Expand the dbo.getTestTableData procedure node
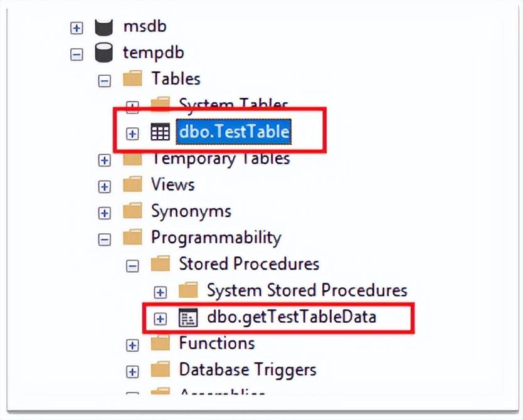The image size is (523, 420). coord(161,318)
